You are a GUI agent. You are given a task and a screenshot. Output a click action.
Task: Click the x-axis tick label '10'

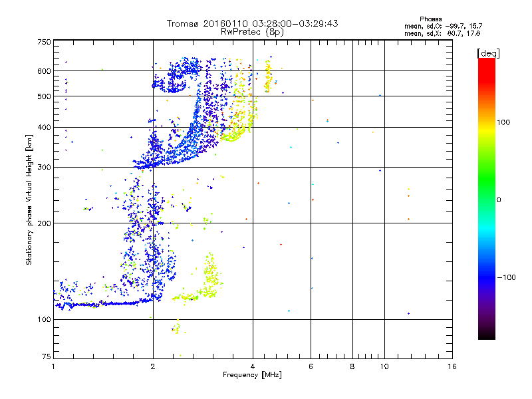(x=384, y=366)
